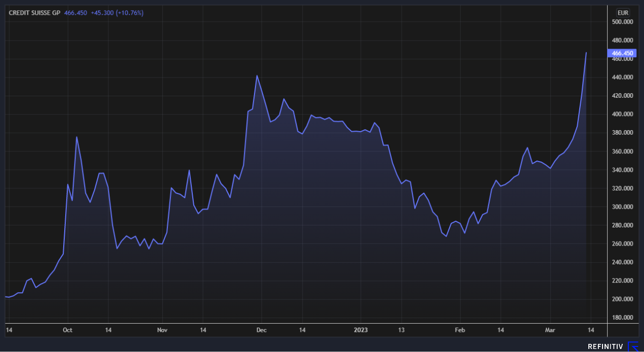Image resolution: width=644 pixels, height=352 pixels.
Task: Click the Dec date label on time axis
Action: pyautogui.click(x=262, y=330)
